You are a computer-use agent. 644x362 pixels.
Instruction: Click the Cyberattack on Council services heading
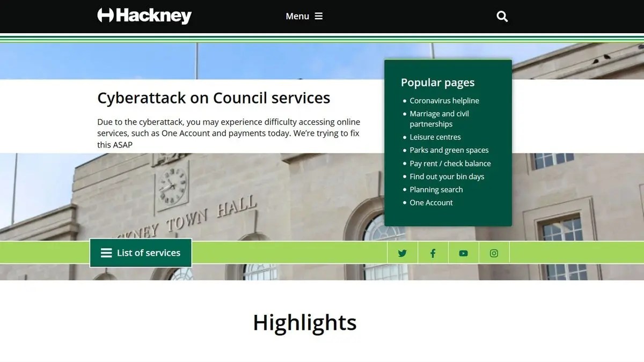tap(214, 98)
